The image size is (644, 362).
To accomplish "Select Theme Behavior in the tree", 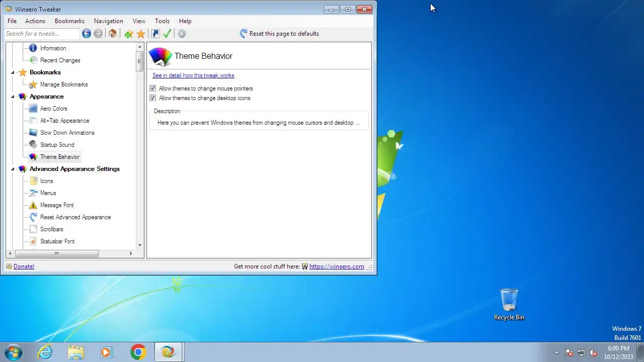I will coord(60,157).
